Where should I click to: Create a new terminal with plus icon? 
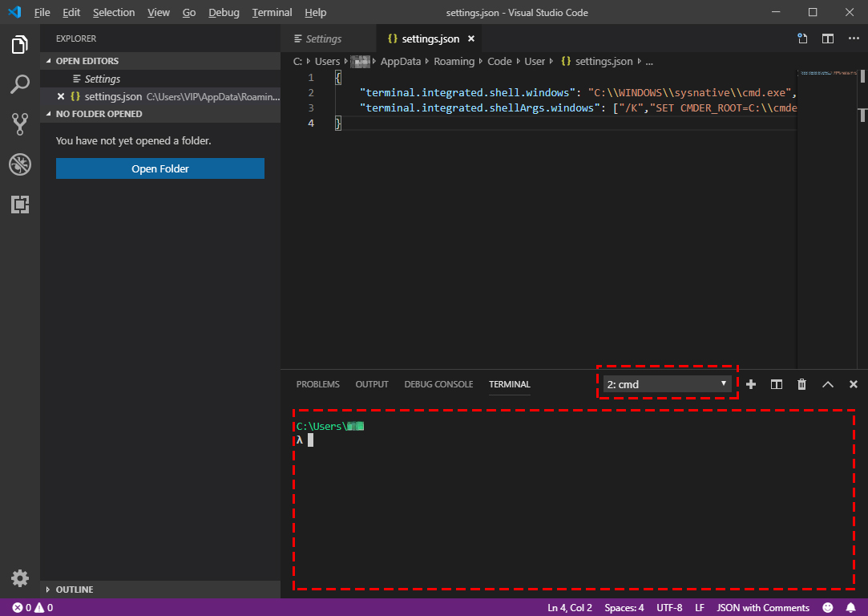751,384
